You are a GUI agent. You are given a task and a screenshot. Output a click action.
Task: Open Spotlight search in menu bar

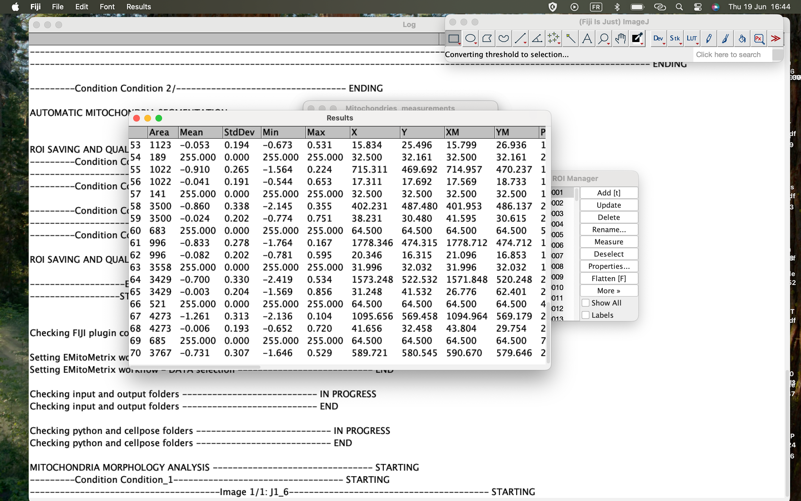tap(679, 7)
